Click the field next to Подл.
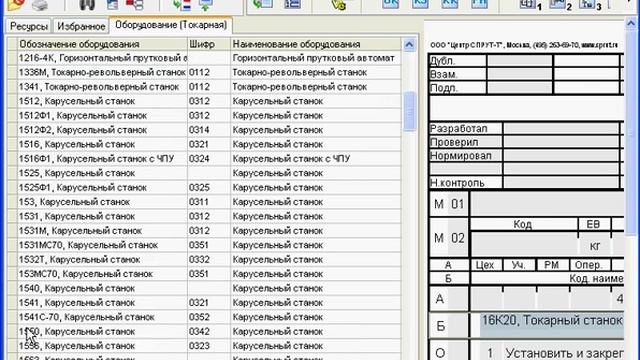The image size is (640, 360). [x=520, y=88]
